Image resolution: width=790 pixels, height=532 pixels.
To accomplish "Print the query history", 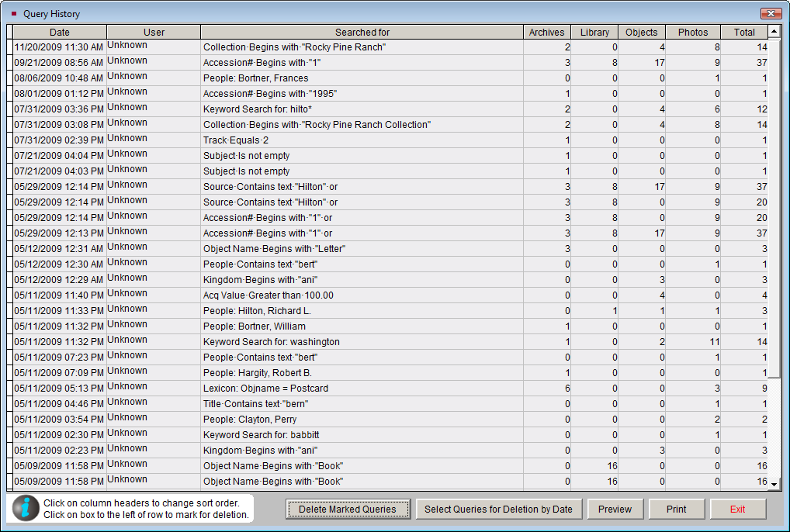I will (676, 510).
